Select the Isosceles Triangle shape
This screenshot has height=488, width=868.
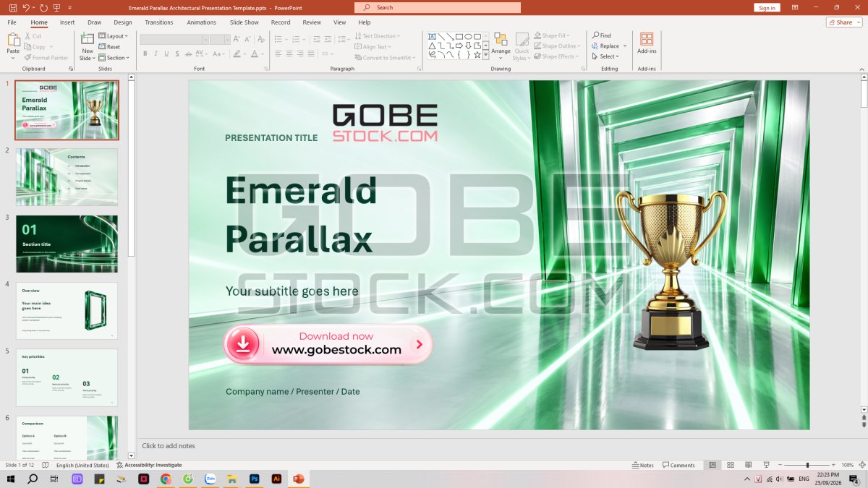432,46
